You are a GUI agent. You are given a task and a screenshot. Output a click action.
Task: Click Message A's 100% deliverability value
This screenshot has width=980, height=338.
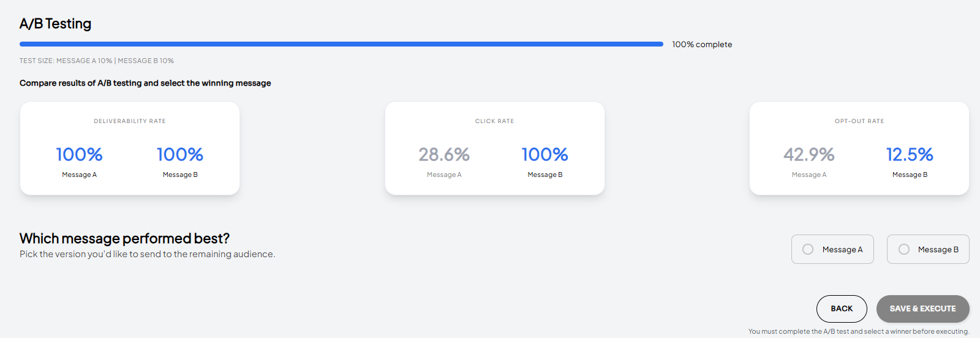point(79,154)
